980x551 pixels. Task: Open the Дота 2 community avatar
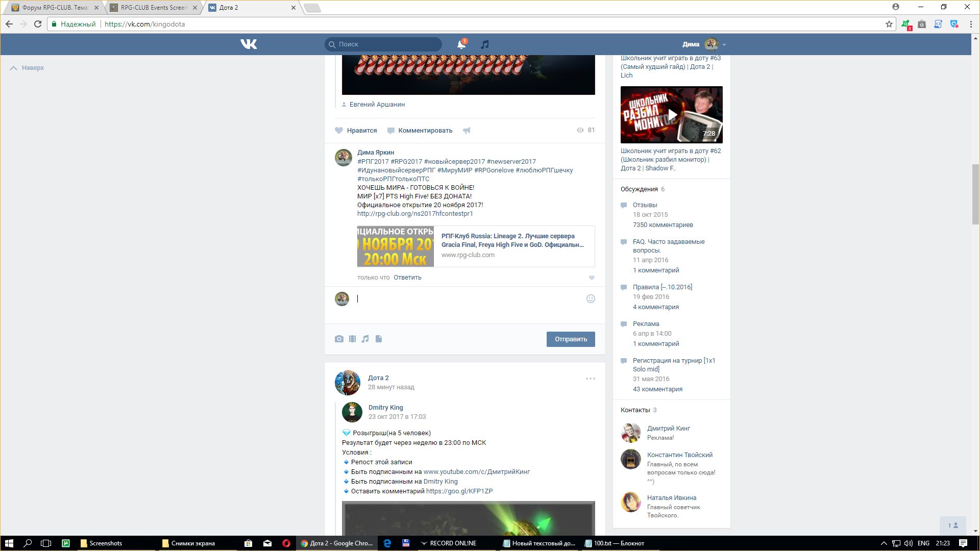click(x=348, y=383)
